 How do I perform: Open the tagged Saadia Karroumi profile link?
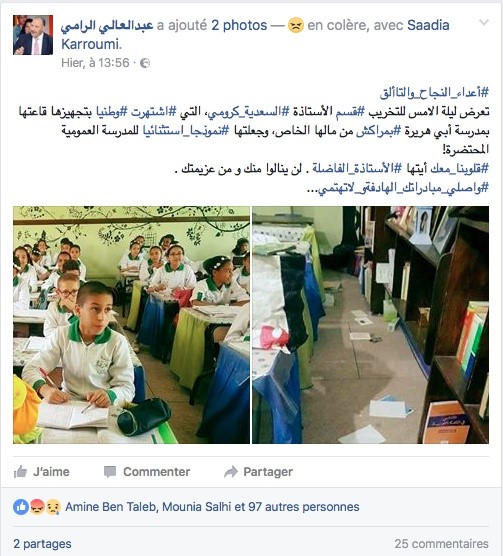pyautogui.click(x=255, y=35)
